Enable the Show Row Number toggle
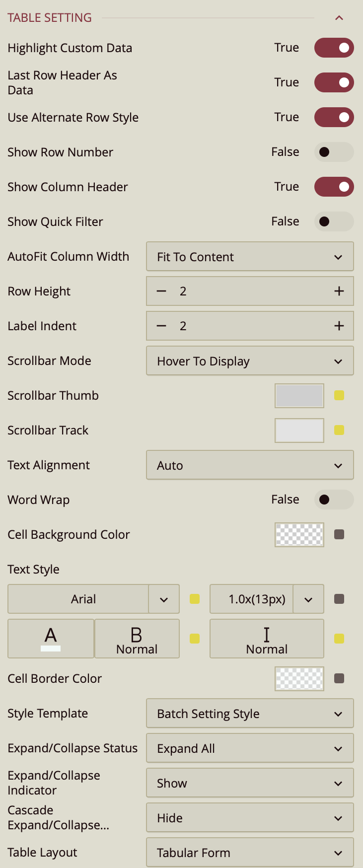The height and width of the screenshot is (868, 363). [334, 152]
